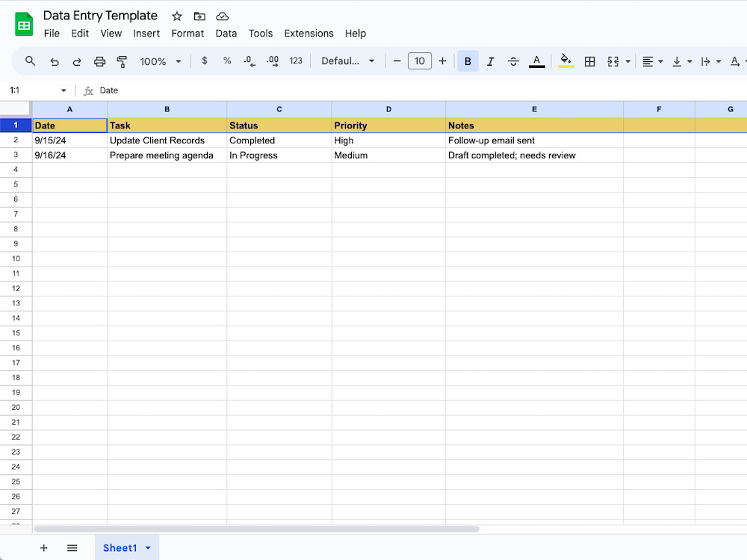Select row 2 header

coord(16,140)
